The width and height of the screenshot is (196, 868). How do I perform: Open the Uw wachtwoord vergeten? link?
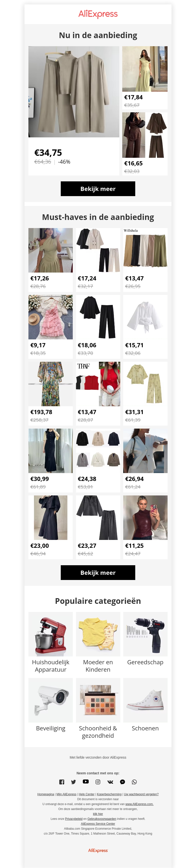(x=141, y=794)
